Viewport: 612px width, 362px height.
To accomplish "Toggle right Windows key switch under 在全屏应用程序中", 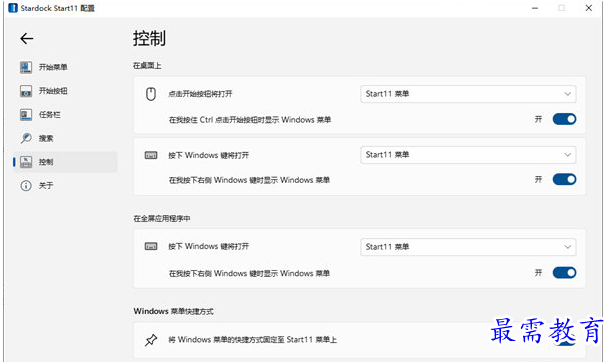I will [564, 273].
